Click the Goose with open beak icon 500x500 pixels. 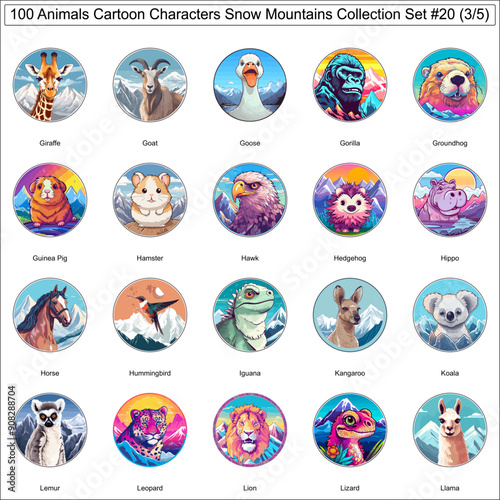tap(250, 85)
